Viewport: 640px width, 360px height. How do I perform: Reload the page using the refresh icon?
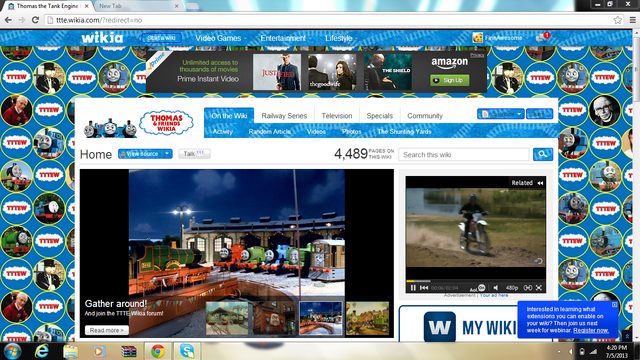pyautogui.click(x=36, y=20)
